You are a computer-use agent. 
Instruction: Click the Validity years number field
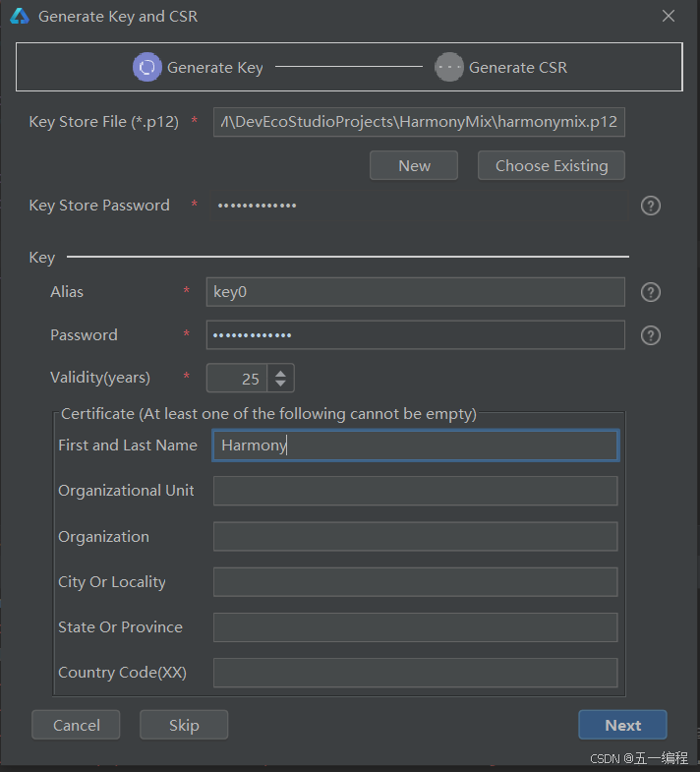pyautogui.click(x=237, y=378)
